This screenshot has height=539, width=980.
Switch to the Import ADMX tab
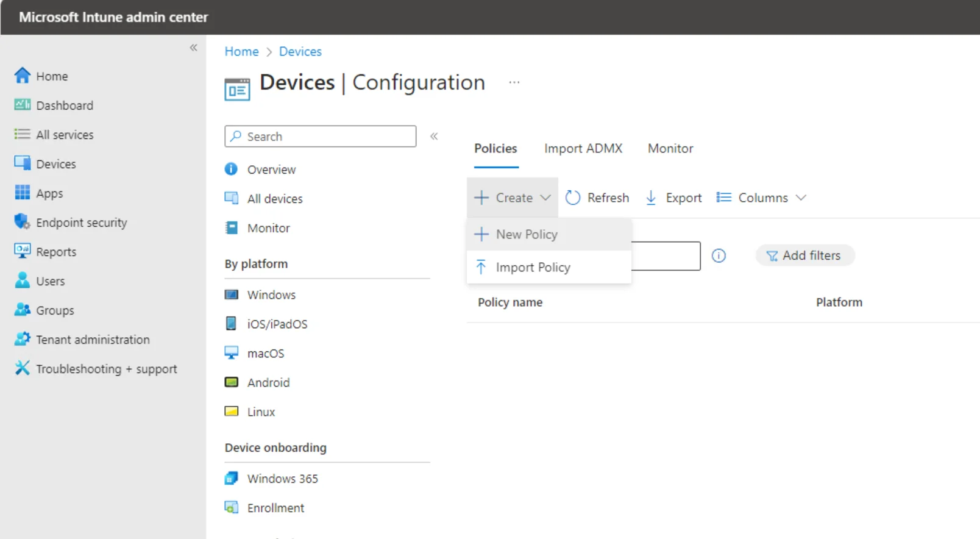point(583,148)
